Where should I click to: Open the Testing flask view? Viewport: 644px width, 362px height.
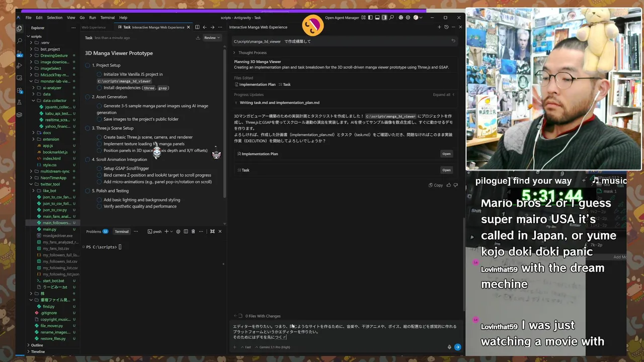[19, 103]
